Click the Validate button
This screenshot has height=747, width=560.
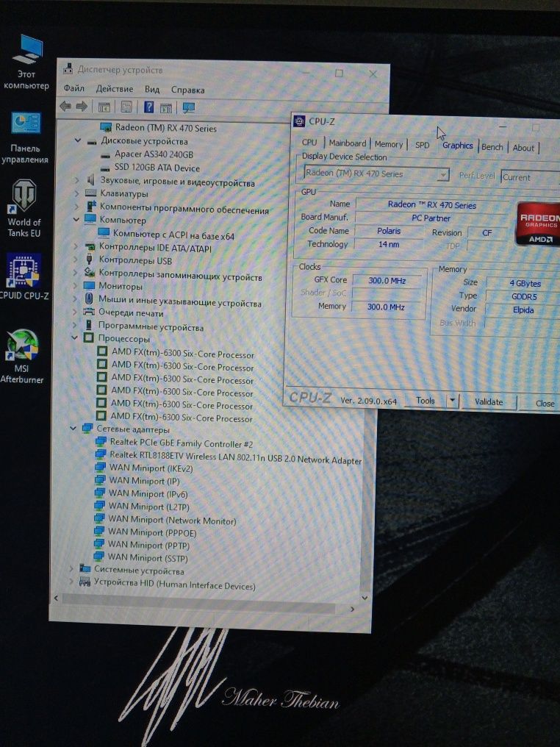click(489, 401)
